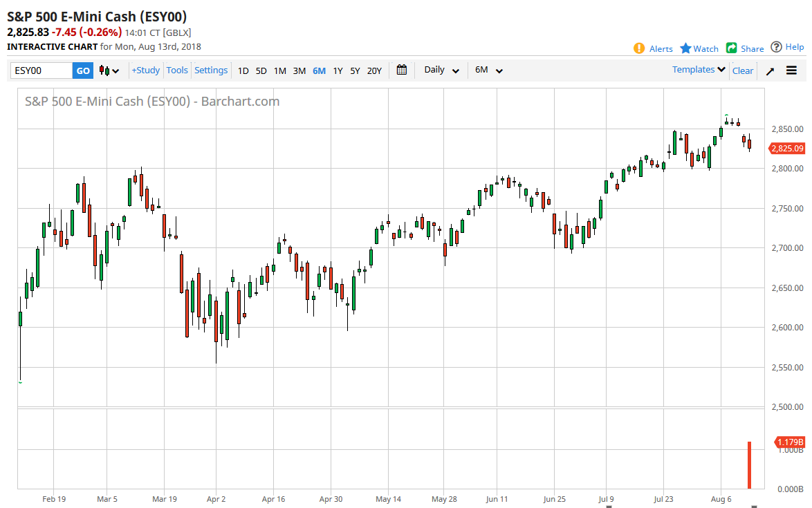This screenshot has width=812, height=508.
Task: Click the Watch star icon
Action: click(685, 48)
